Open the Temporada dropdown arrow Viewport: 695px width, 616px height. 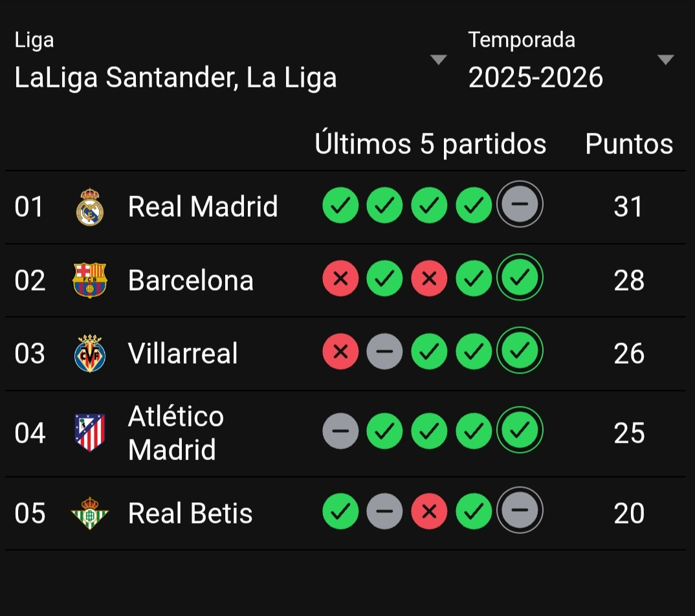665,60
